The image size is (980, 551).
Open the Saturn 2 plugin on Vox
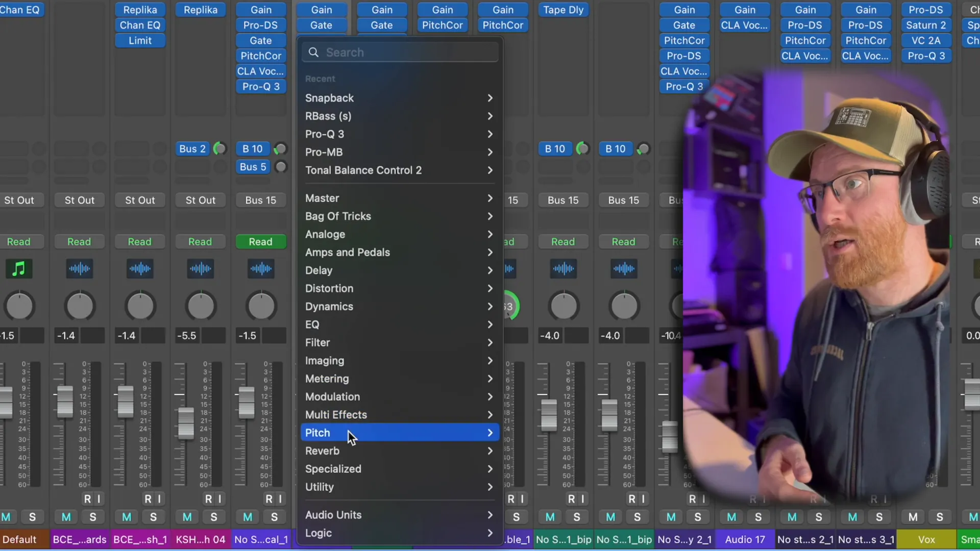pyautogui.click(x=926, y=25)
